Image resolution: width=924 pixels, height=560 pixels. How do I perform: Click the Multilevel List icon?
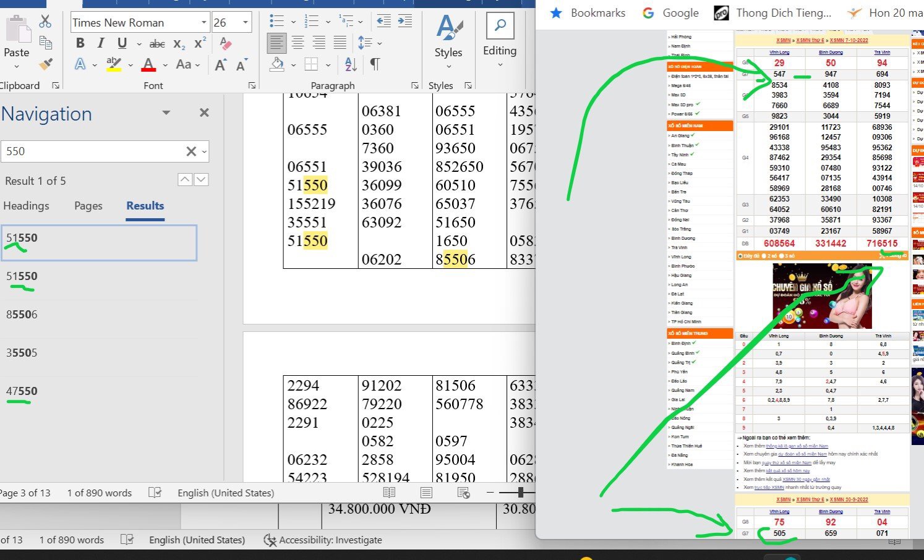coord(346,22)
